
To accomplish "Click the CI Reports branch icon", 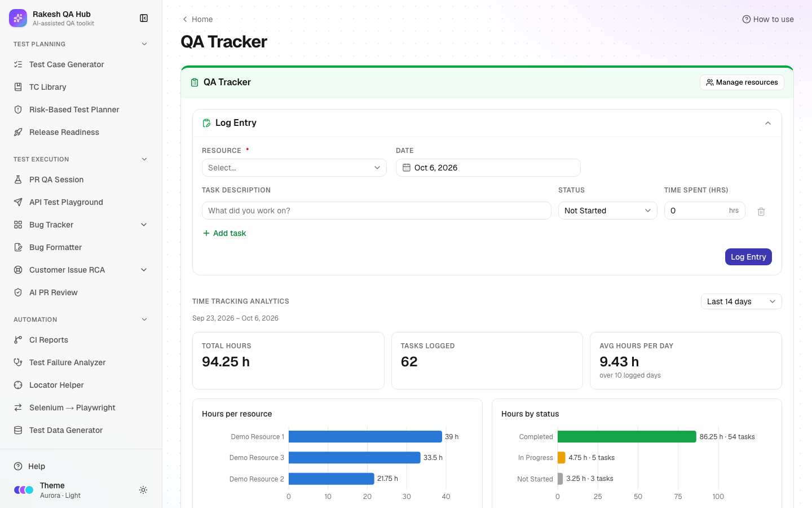I will (18, 340).
